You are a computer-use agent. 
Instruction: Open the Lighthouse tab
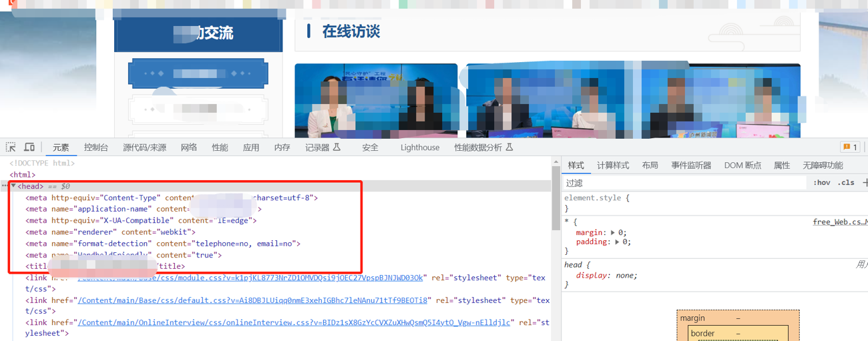[x=419, y=147]
